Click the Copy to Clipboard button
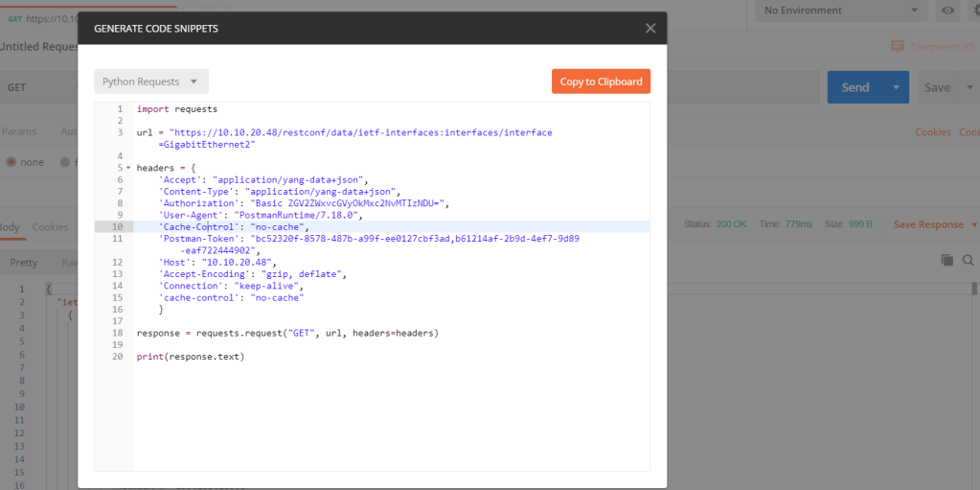 pos(601,82)
